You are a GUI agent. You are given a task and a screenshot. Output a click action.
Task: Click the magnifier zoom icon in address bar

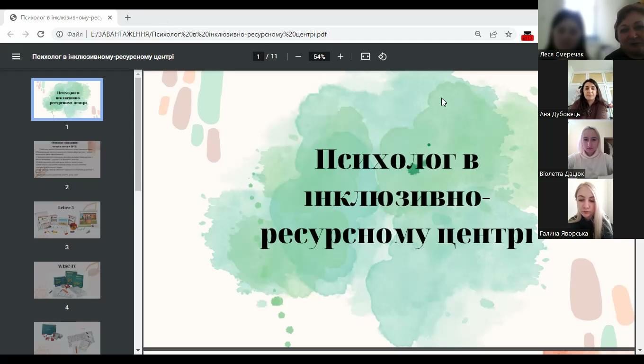pyautogui.click(x=478, y=34)
